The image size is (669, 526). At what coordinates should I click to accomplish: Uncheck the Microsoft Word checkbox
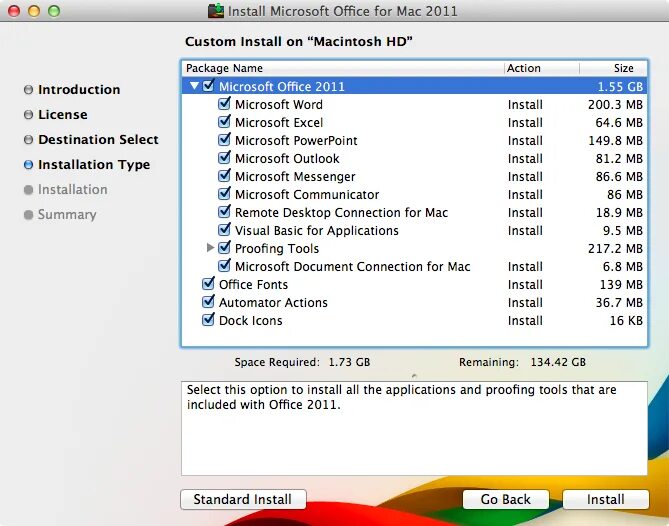224,104
